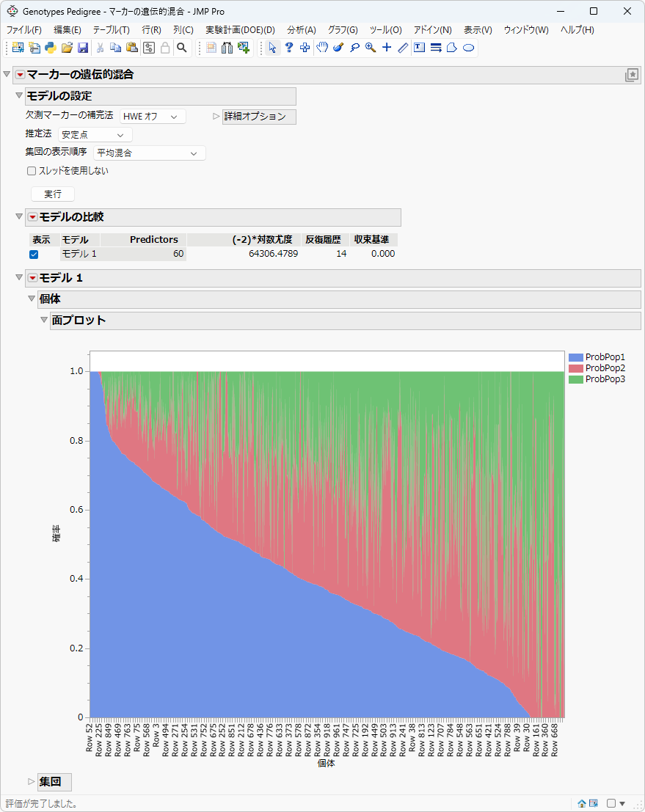Click the simple shape lines tool icon
This screenshot has height=812, width=645.
click(436, 48)
